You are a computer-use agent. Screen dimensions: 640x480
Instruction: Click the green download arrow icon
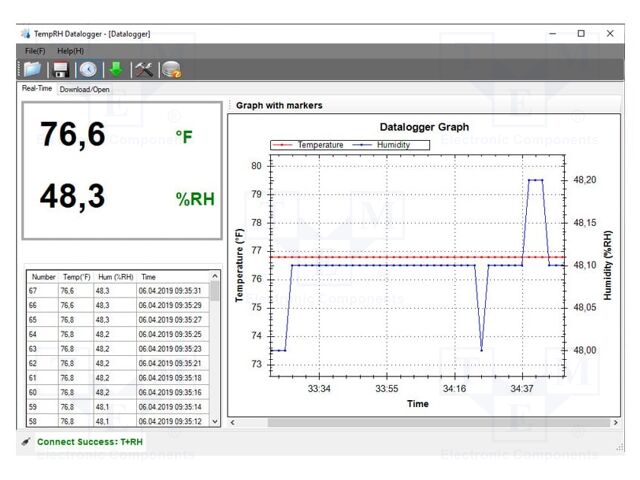click(x=116, y=69)
